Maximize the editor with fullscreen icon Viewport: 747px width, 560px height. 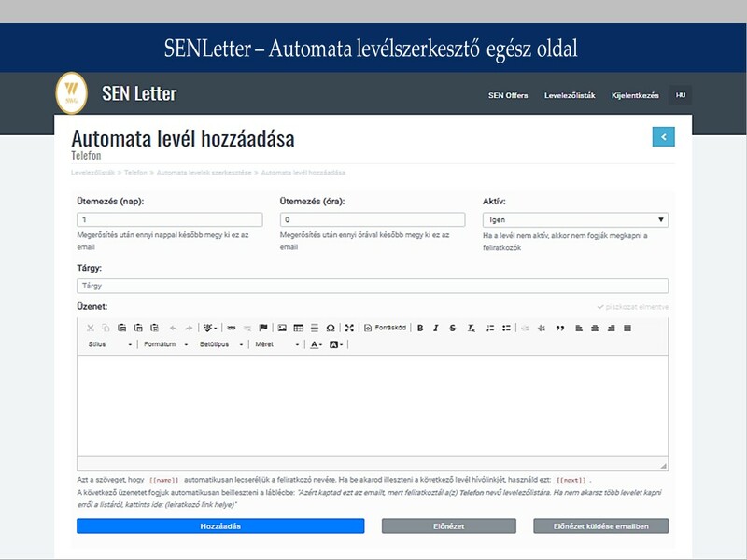click(x=349, y=328)
